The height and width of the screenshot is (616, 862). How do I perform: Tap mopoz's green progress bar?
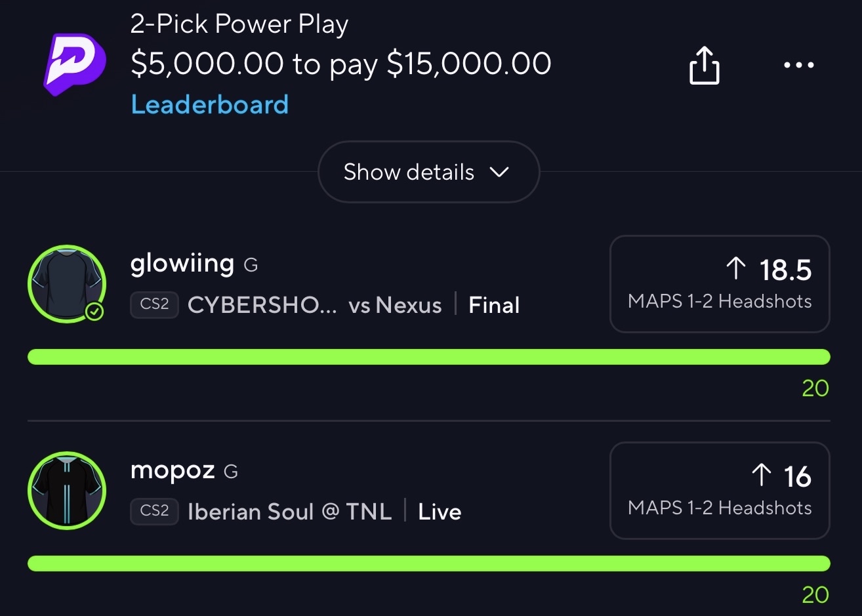429,564
